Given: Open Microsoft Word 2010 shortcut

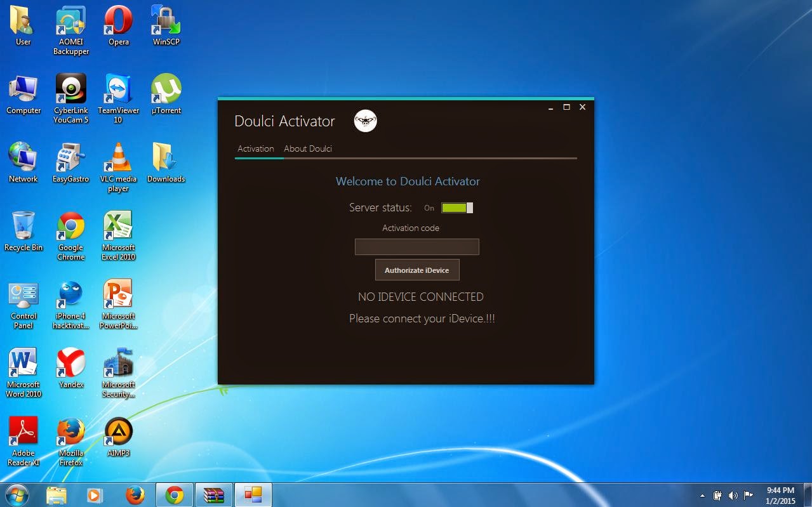Looking at the screenshot, I should (23, 372).
